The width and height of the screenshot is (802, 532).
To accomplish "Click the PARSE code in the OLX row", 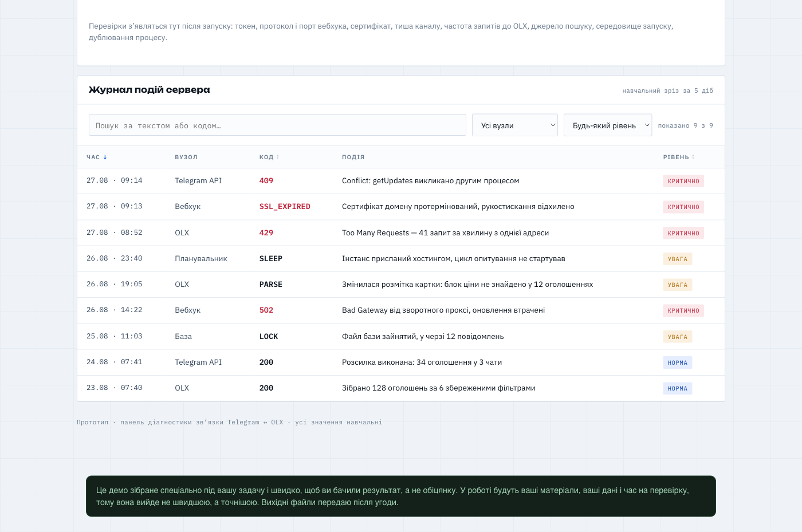I will [x=271, y=285].
